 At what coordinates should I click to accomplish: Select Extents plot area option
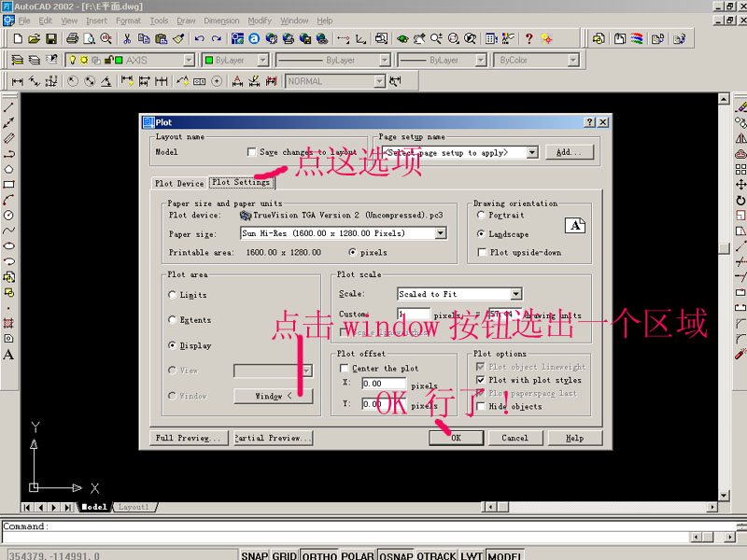173,319
